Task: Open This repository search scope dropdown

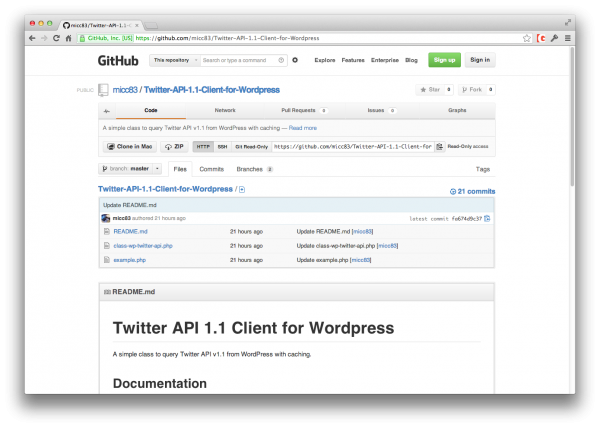Action: click(x=175, y=60)
